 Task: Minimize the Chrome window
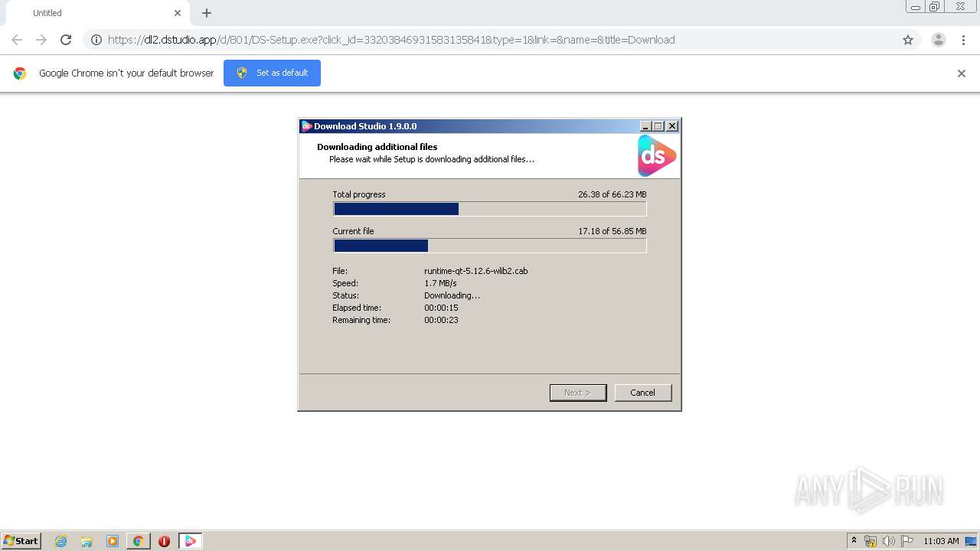point(916,7)
